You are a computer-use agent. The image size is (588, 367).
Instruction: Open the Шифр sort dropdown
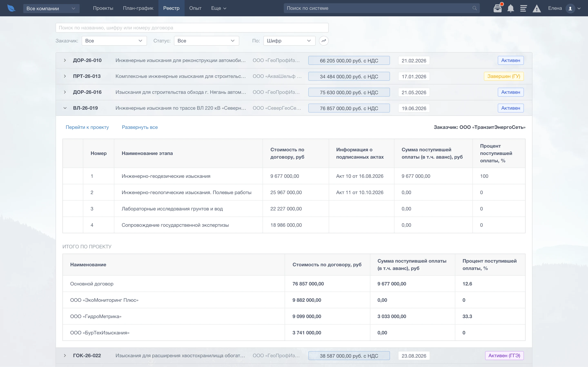[x=289, y=41]
